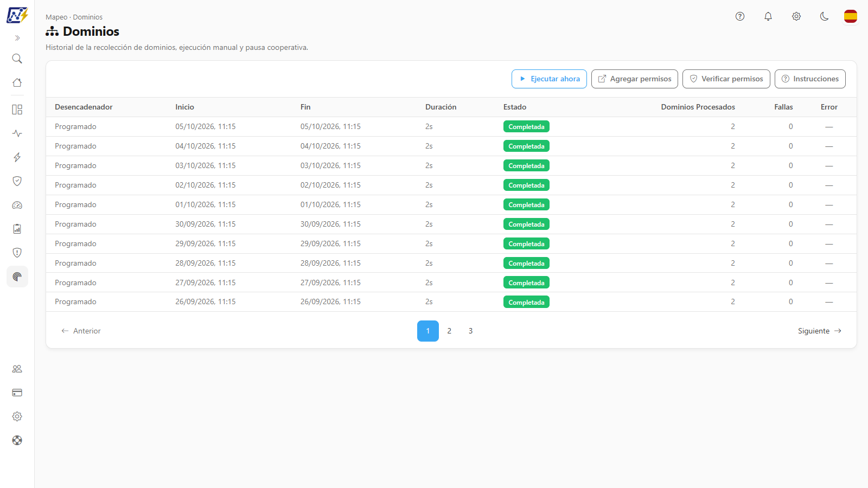868x488 pixels.
Task: Click the Ejecutar ahora button
Action: click(x=549, y=79)
